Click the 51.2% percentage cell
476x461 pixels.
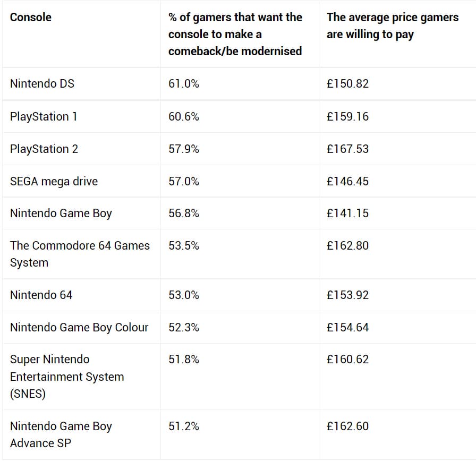click(x=184, y=426)
